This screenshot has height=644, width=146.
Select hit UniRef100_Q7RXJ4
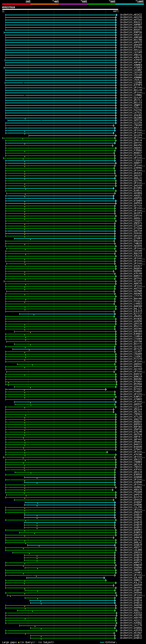[x=131, y=140]
